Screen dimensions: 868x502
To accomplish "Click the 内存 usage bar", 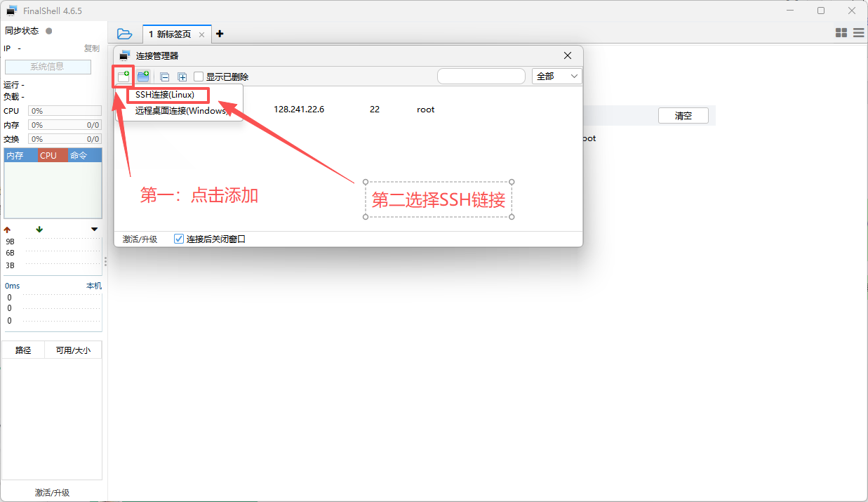I will click(65, 125).
